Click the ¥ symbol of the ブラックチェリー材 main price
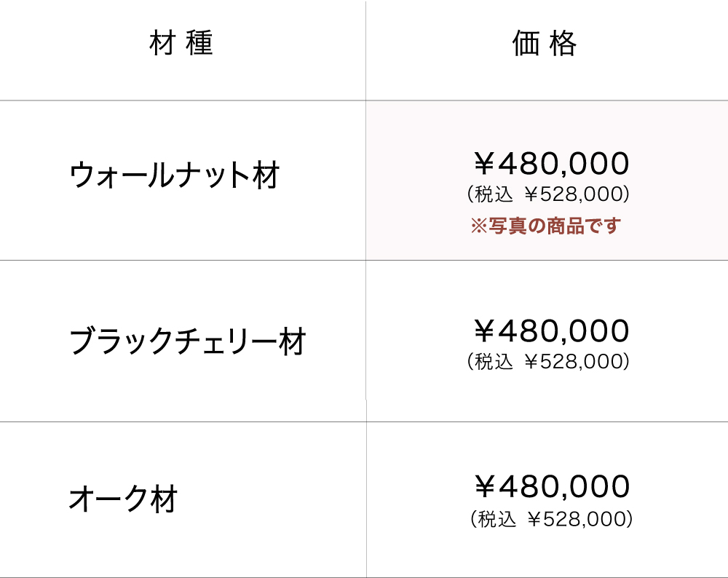Image resolution: width=728 pixels, height=578 pixels. pyautogui.click(x=484, y=331)
